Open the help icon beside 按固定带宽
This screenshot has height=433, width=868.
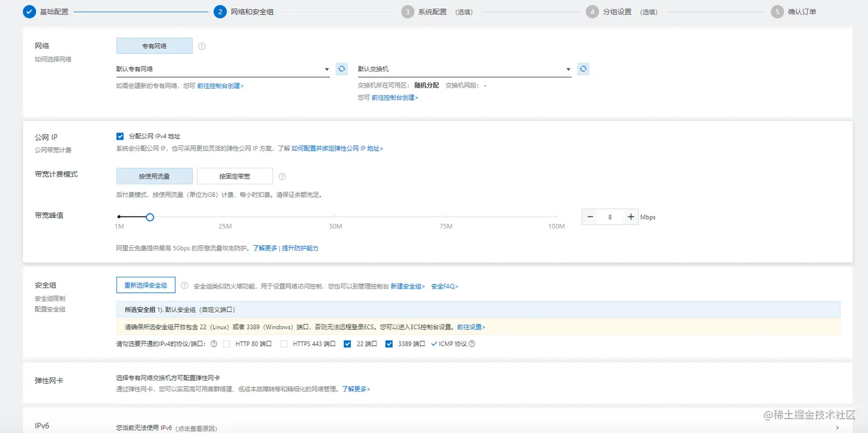coord(282,176)
